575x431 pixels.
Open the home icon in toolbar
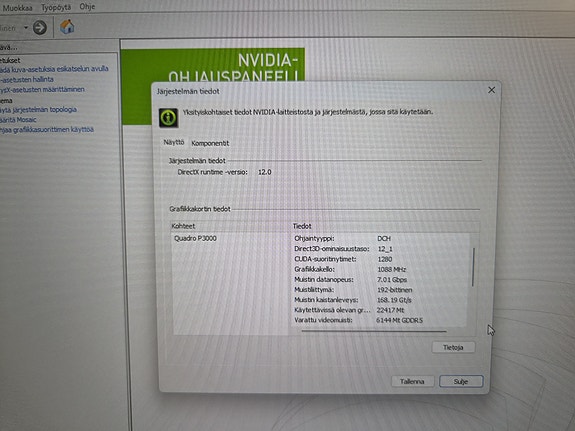coord(67,27)
